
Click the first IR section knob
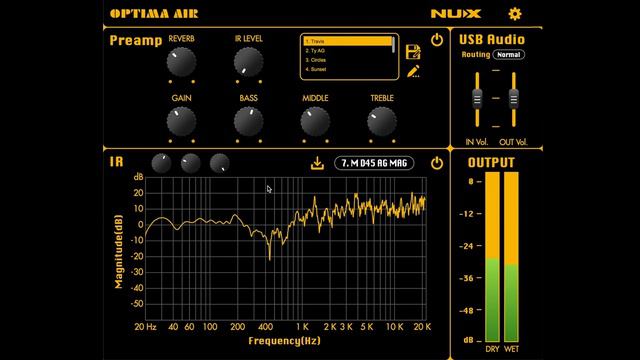(161, 163)
